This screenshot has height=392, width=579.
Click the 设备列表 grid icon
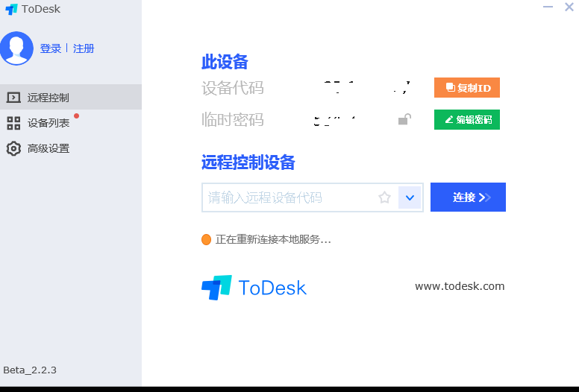(13, 123)
